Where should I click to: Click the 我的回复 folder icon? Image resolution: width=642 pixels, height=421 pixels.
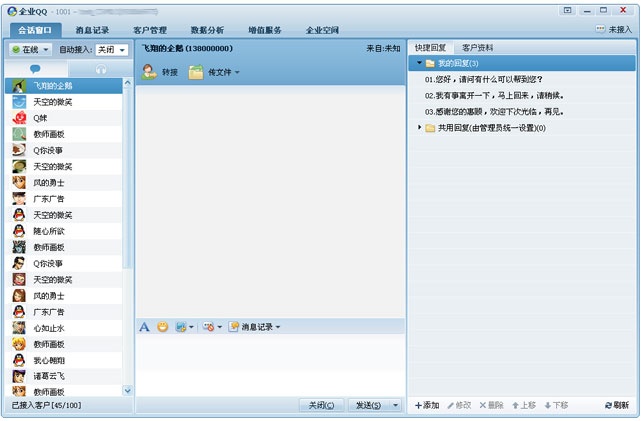tap(430, 63)
